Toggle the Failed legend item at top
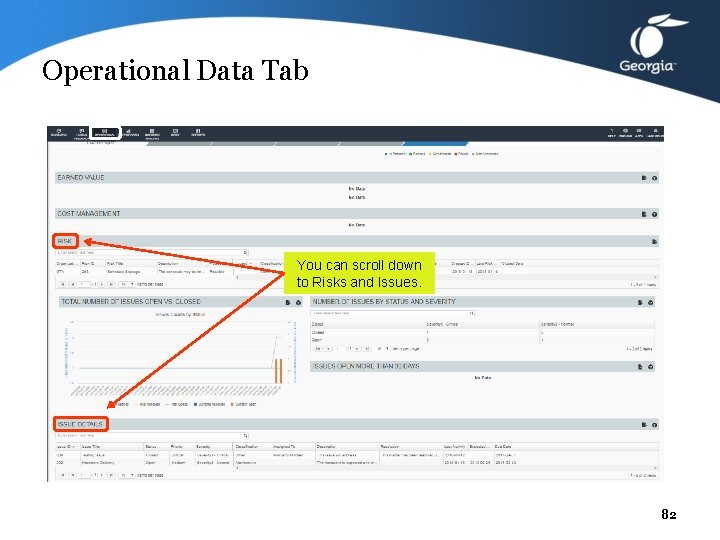This screenshot has height=540, width=720. coord(461,154)
